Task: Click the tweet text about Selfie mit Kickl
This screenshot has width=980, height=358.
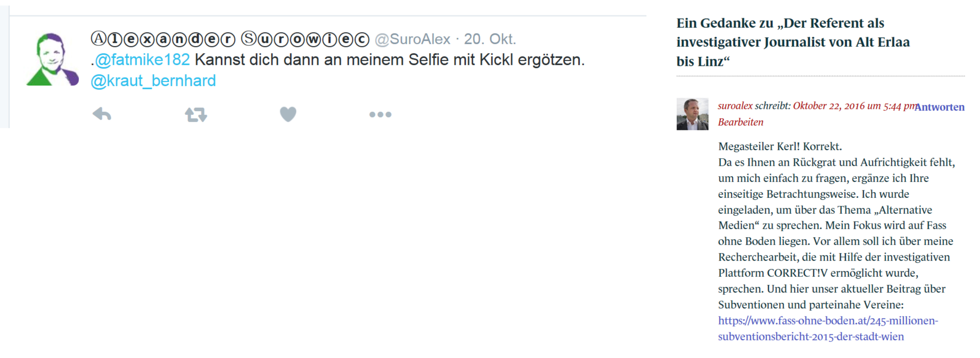Action: [x=389, y=60]
